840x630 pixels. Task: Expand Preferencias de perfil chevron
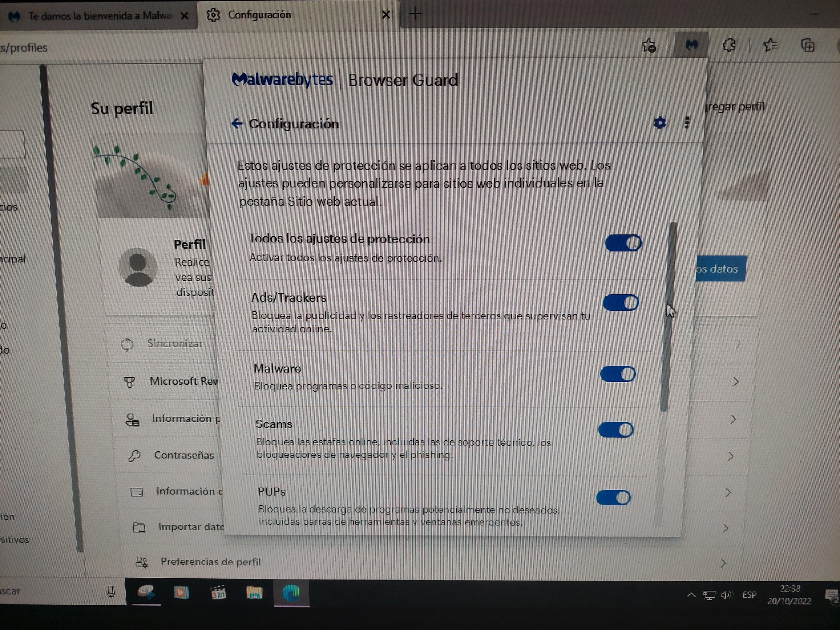pyautogui.click(x=723, y=563)
